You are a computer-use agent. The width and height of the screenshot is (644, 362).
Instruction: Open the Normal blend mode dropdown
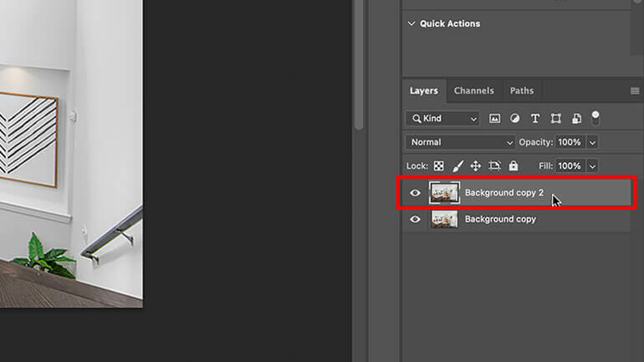click(x=460, y=142)
